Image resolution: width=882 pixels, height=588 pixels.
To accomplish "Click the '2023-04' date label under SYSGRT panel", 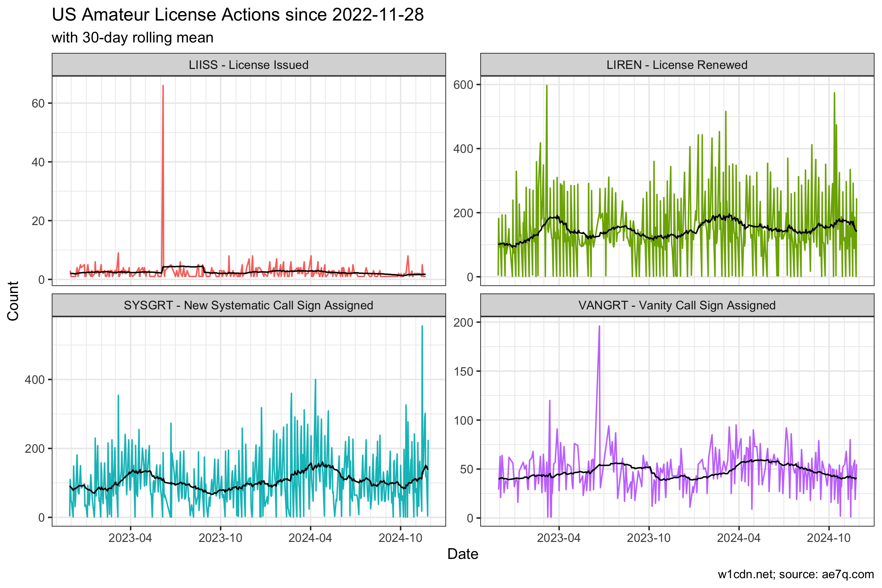I will (x=130, y=538).
